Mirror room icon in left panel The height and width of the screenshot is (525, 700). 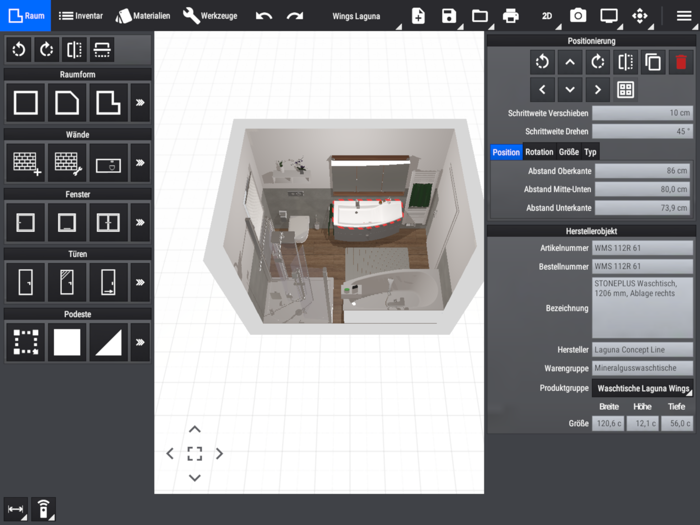[x=74, y=50]
